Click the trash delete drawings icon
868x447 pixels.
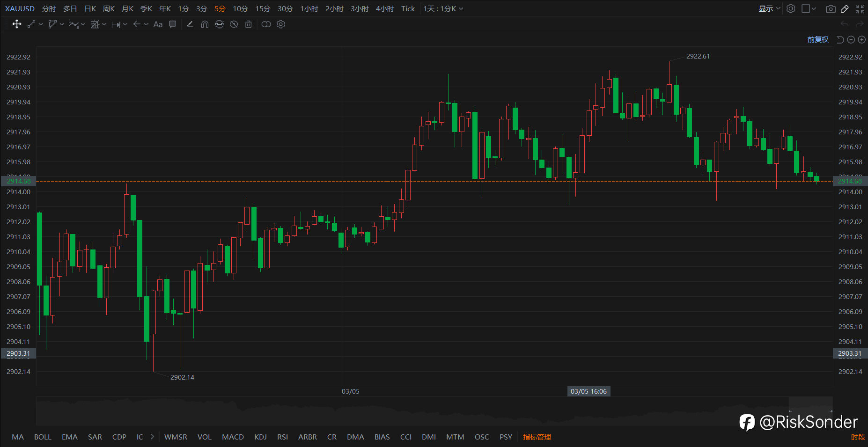click(x=249, y=24)
